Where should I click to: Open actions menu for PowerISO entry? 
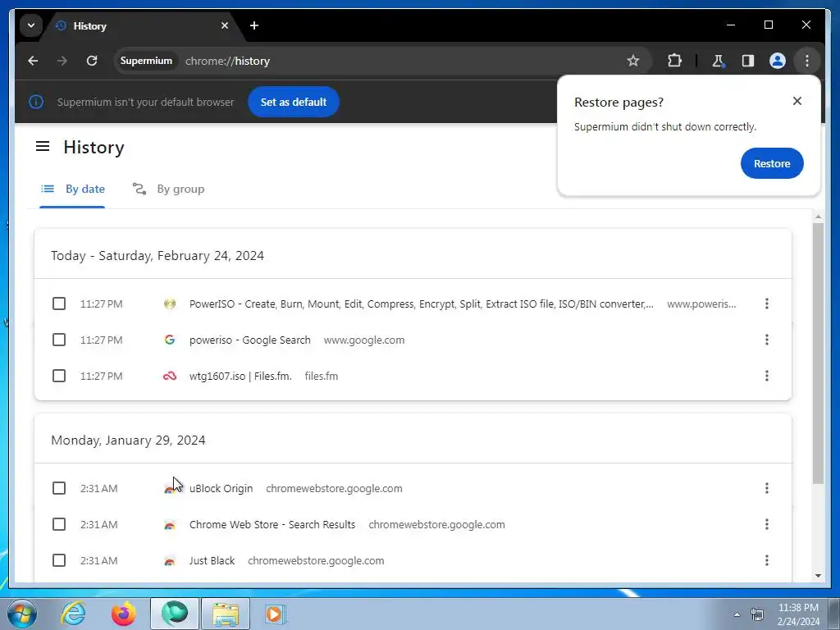(x=767, y=304)
